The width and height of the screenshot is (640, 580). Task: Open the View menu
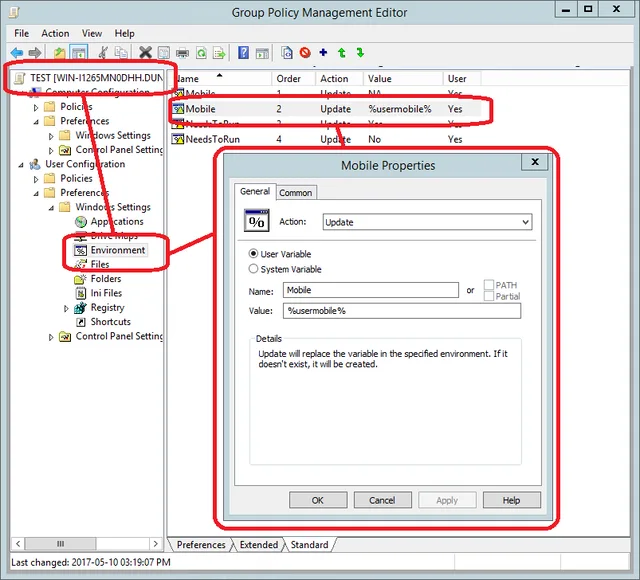pos(92,33)
